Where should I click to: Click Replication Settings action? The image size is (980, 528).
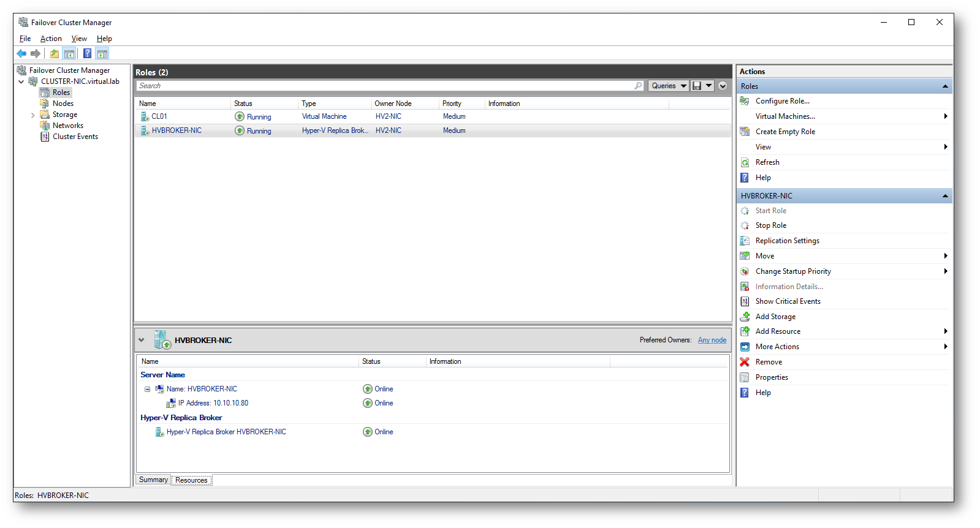788,241
